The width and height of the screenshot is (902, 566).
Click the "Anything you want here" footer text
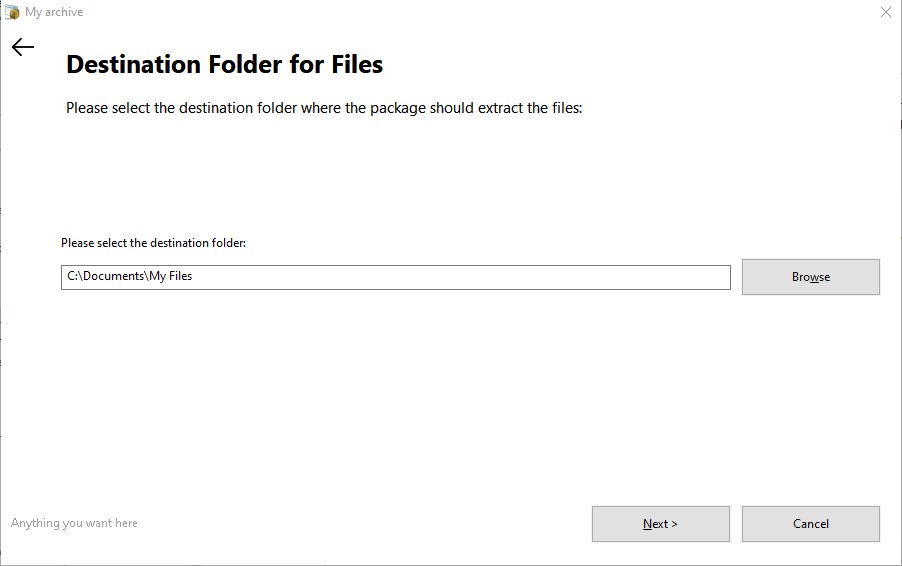click(74, 523)
